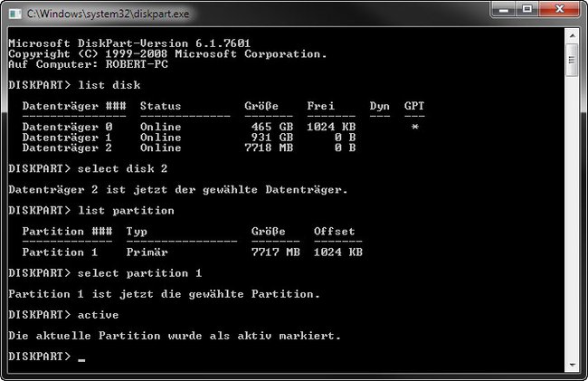Screen dimensions: 588x381
Task: Click the blinking cursor at last DISKPART prompt
Action: tap(81, 361)
